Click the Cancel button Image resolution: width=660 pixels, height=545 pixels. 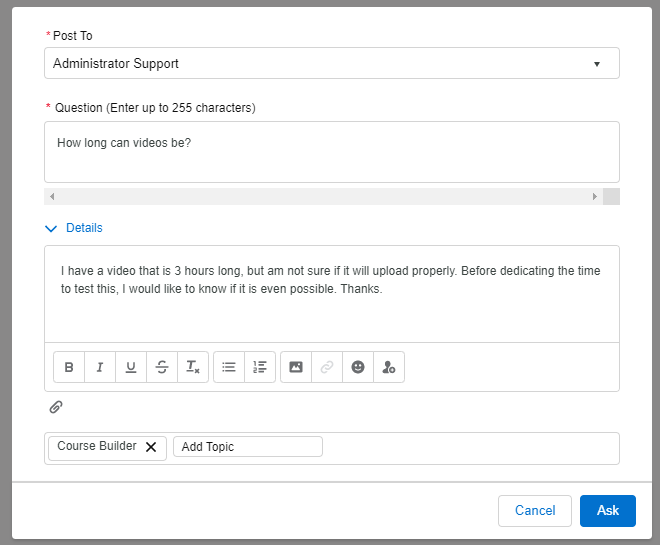pos(534,510)
